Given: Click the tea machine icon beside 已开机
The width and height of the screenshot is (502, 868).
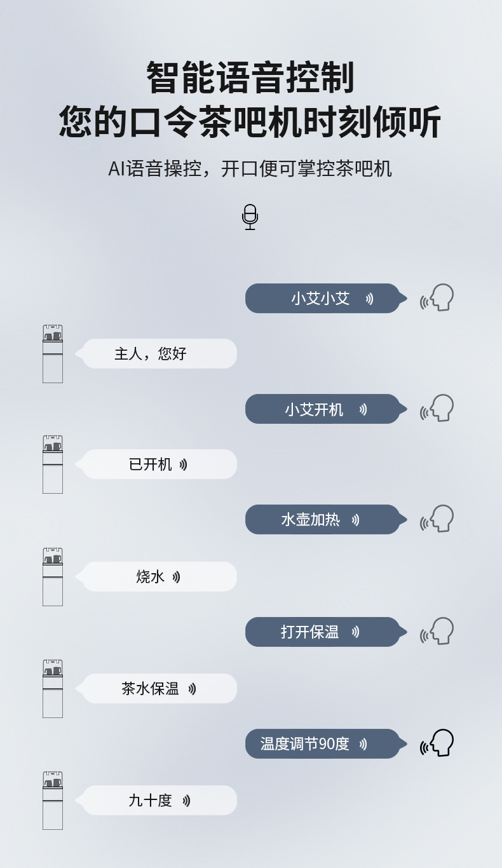Looking at the screenshot, I should click(53, 465).
